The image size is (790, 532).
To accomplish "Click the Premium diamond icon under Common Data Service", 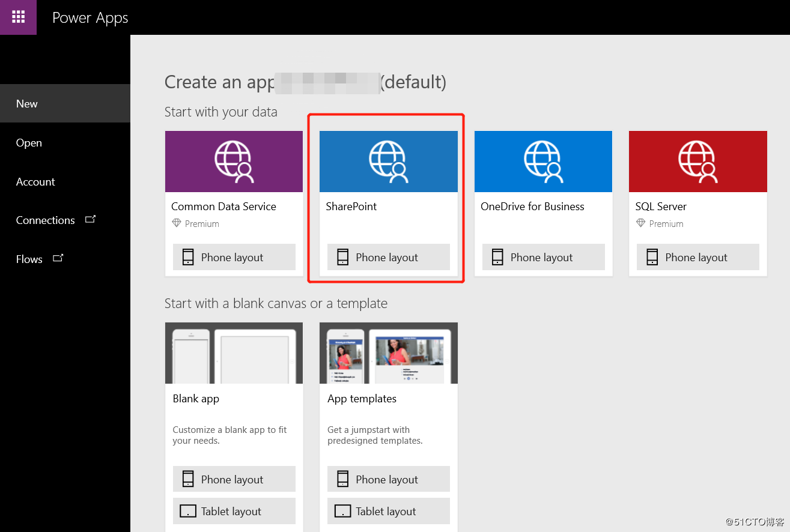I will 177,223.
